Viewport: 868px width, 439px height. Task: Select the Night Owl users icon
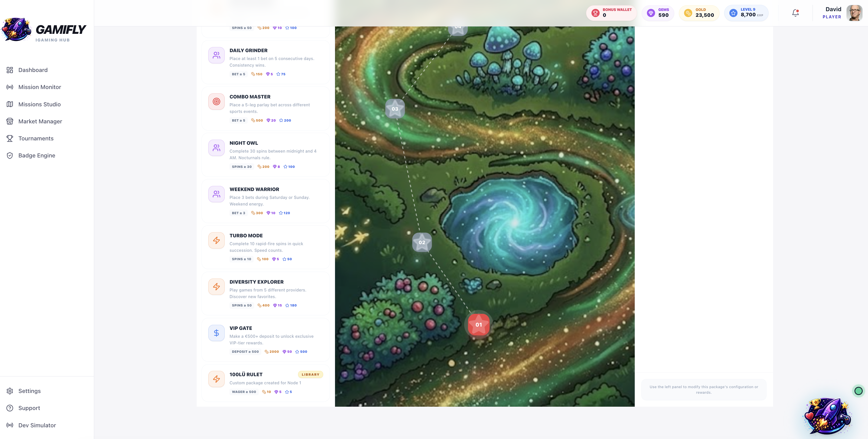[216, 148]
